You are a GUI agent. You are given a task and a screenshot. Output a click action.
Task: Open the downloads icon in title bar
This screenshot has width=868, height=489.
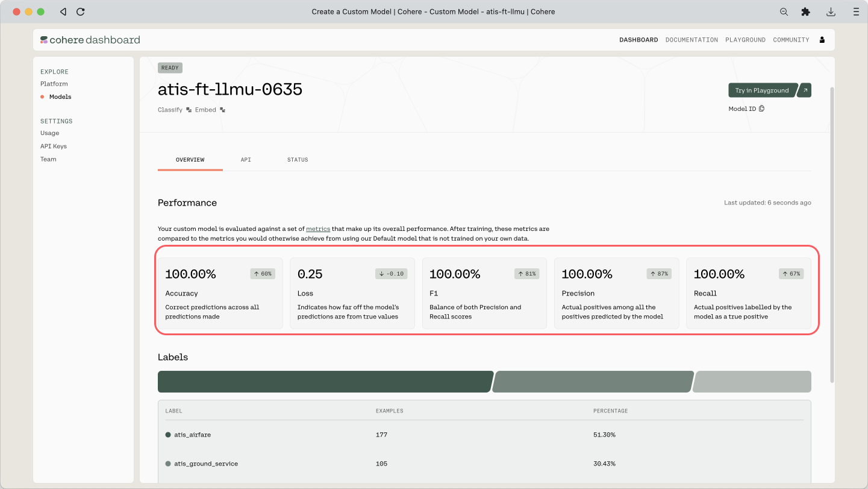[x=831, y=11]
